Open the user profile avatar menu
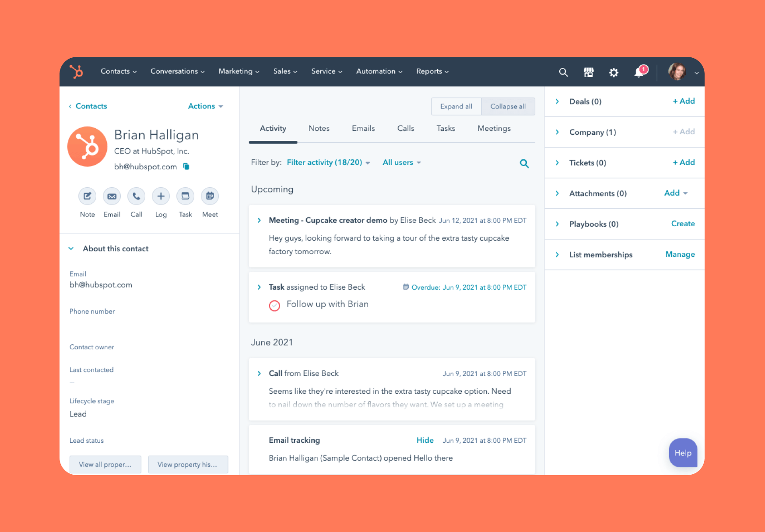Screen dimensions: 765x532 (x=677, y=71)
